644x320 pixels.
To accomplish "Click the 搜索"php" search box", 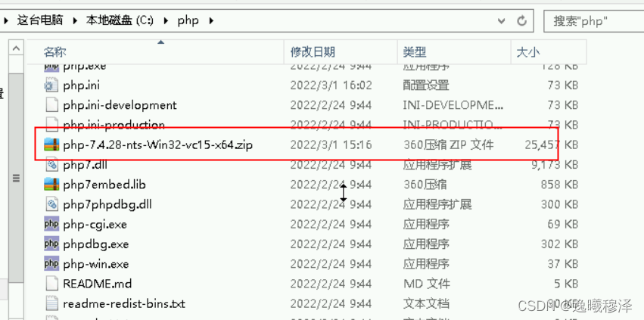I will pyautogui.click(x=594, y=20).
